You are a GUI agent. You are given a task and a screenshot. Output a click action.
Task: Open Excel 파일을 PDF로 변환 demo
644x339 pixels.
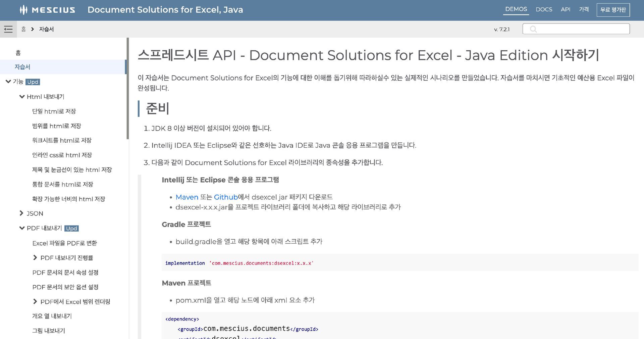(65, 243)
